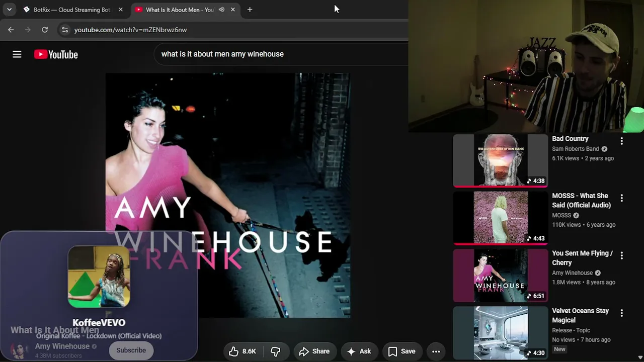Open the Ask AI assistant button
Screen dimensions: 644x362
click(359, 351)
